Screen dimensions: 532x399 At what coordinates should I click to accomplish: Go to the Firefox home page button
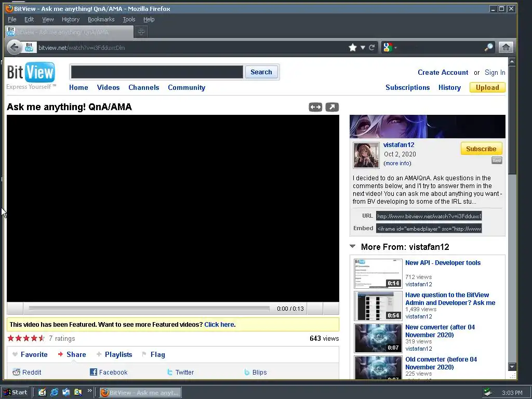506,47
